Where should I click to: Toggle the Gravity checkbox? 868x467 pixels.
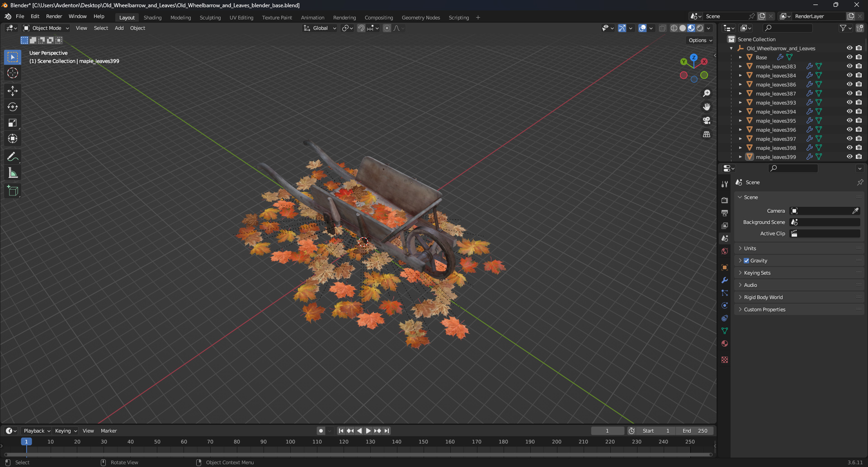pos(746,261)
